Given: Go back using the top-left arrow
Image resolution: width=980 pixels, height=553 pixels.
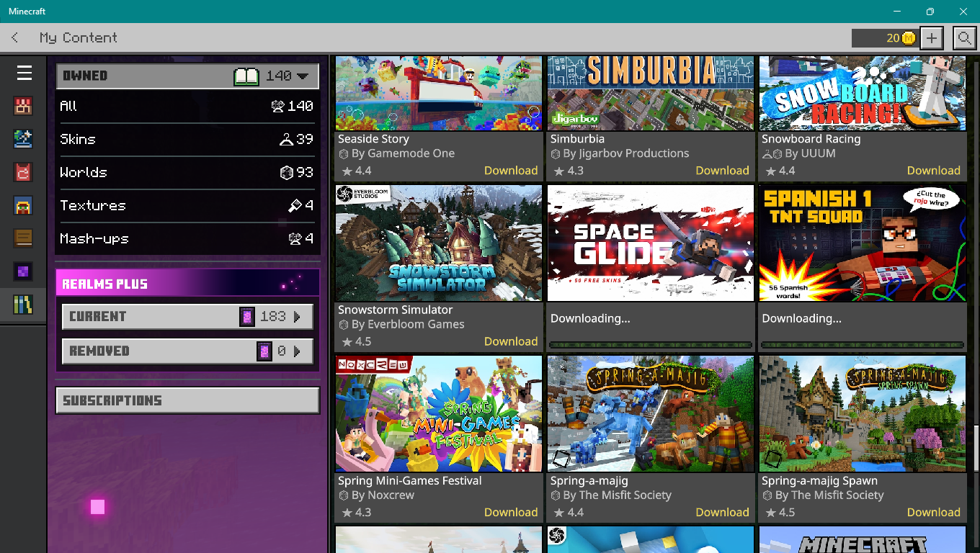Looking at the screenshot, I should [x=15, y=37].
